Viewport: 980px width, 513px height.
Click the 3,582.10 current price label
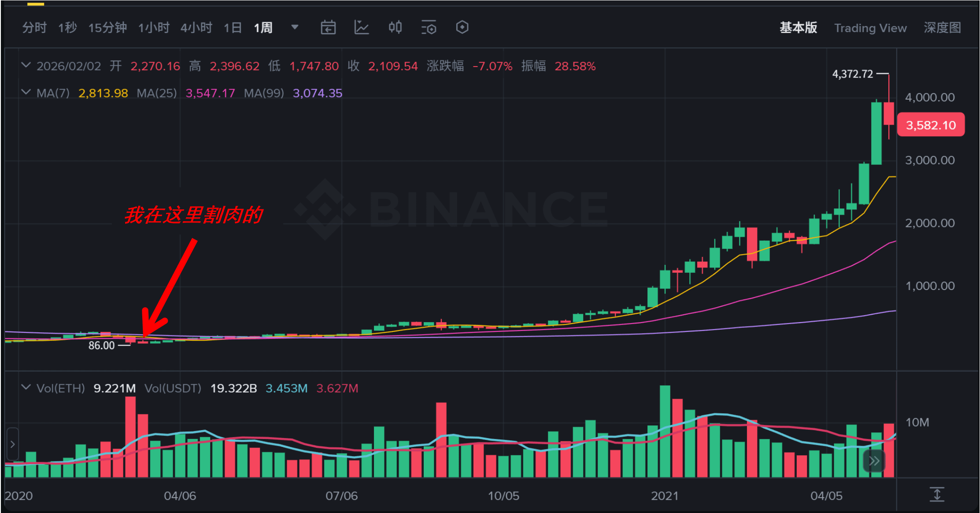pyautogui.click(x=931, y=125)
